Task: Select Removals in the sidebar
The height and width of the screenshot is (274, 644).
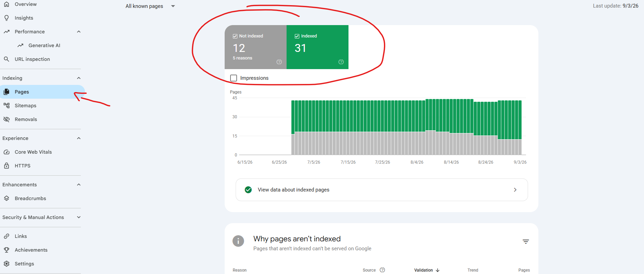Action: click(26, 119)
